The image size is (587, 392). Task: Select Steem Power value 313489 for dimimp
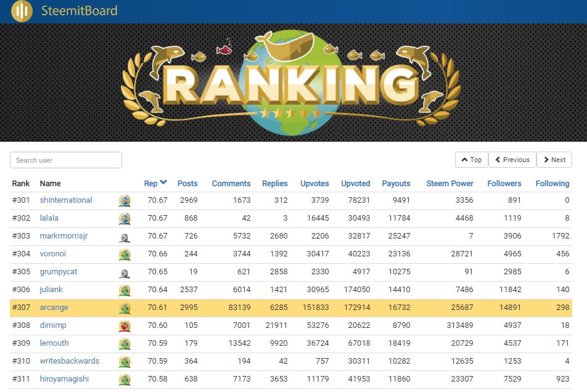coord(460,325)
